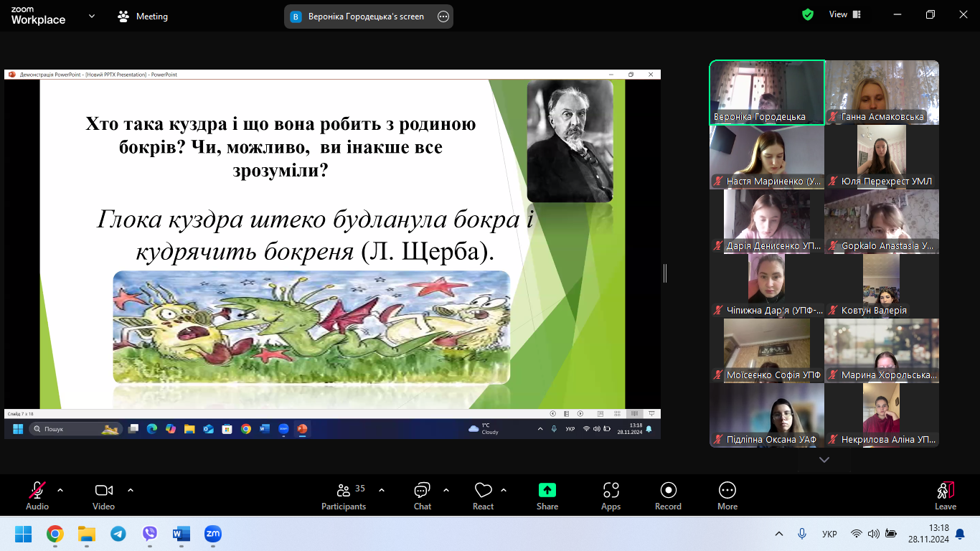Toggle camera with the Video button
This screenshot has width=980, height=551.
pos(103,496)
